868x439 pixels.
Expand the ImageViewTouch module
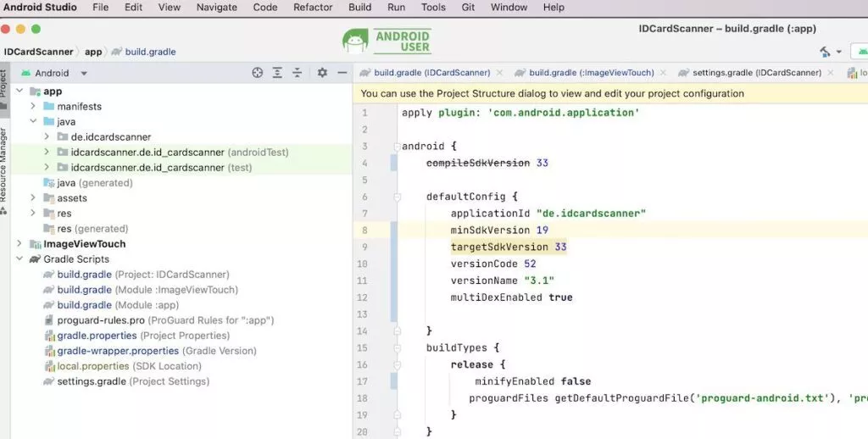(20, 243)
